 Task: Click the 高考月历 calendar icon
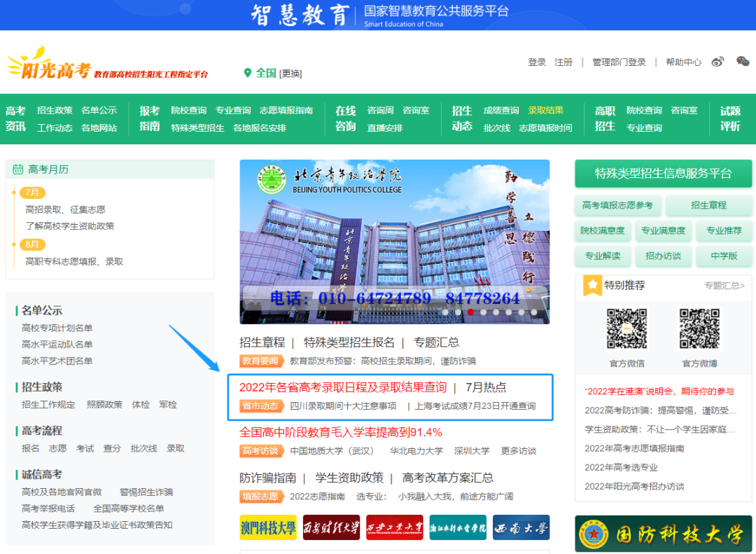point(17,169)
